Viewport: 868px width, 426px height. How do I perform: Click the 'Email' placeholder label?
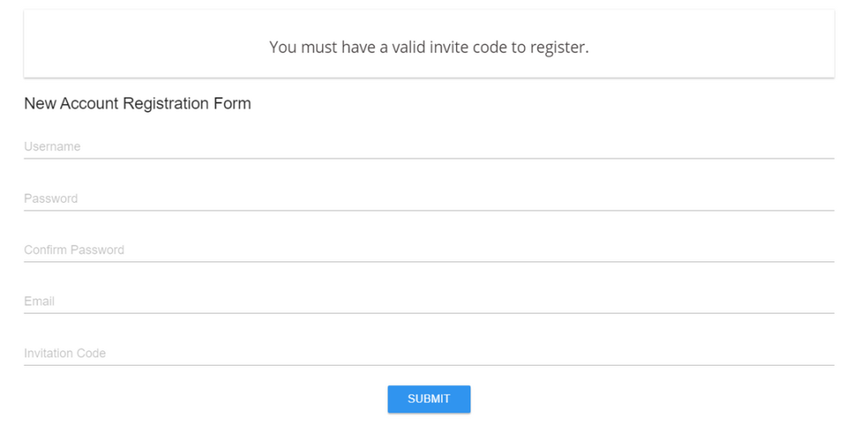39,301
